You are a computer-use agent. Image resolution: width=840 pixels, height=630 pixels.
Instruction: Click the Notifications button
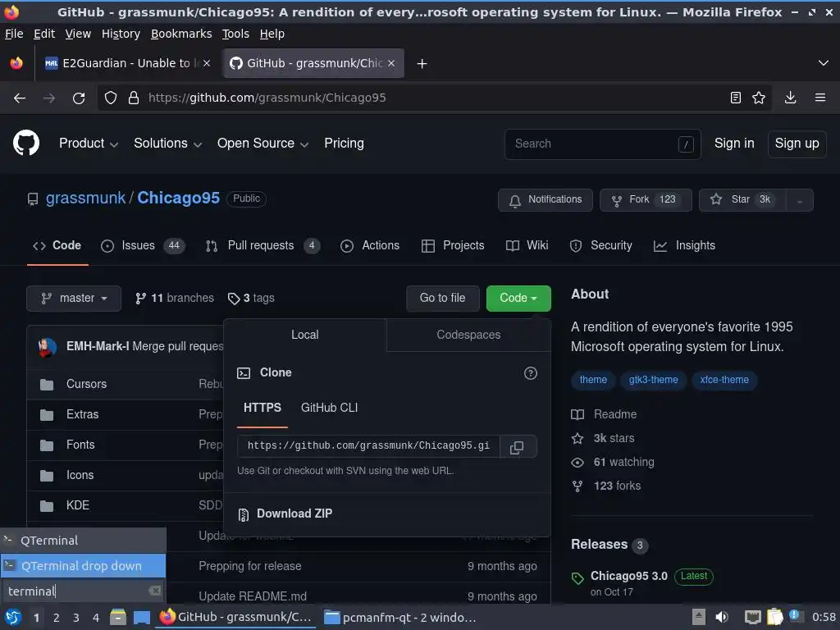tap(546, 200)
